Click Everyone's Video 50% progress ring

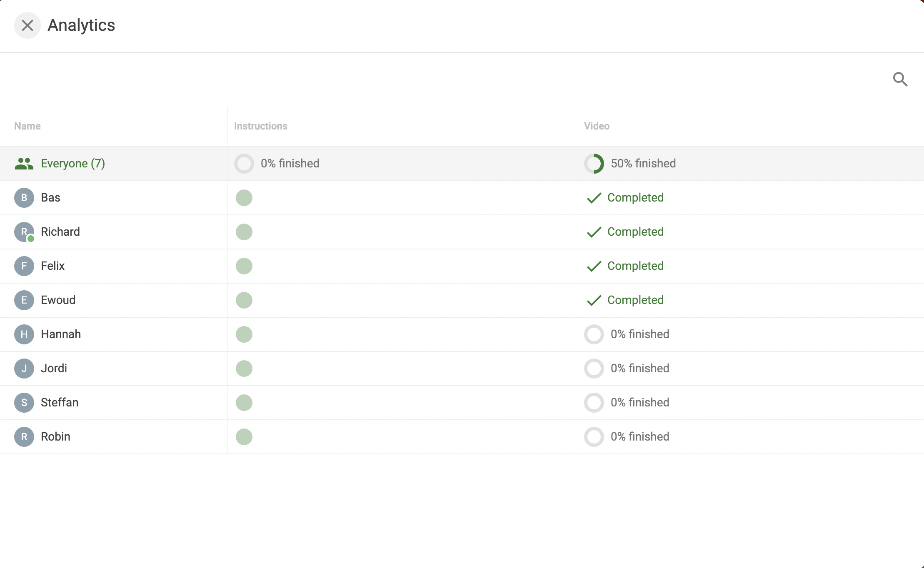594,164
